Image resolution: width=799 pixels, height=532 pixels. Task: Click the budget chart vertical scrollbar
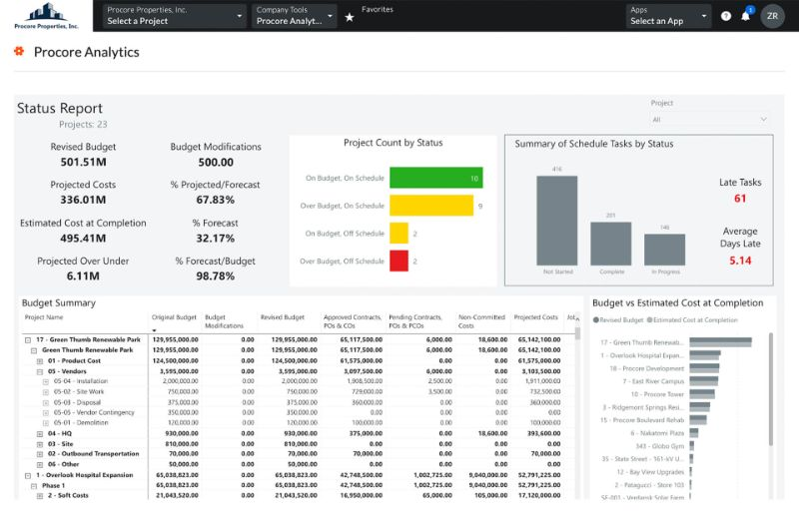(x=770, y=389)
